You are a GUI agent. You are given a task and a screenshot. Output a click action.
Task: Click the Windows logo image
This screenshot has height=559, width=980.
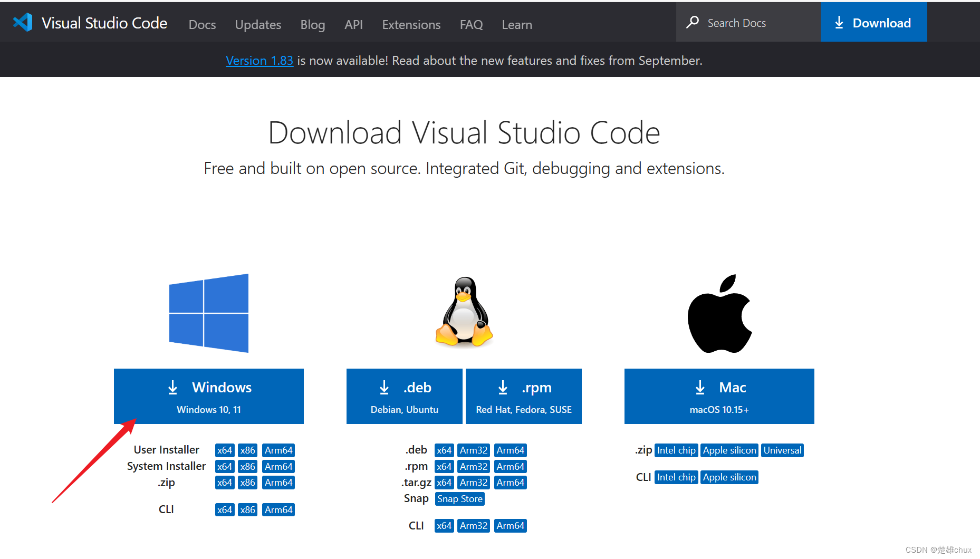208,313
